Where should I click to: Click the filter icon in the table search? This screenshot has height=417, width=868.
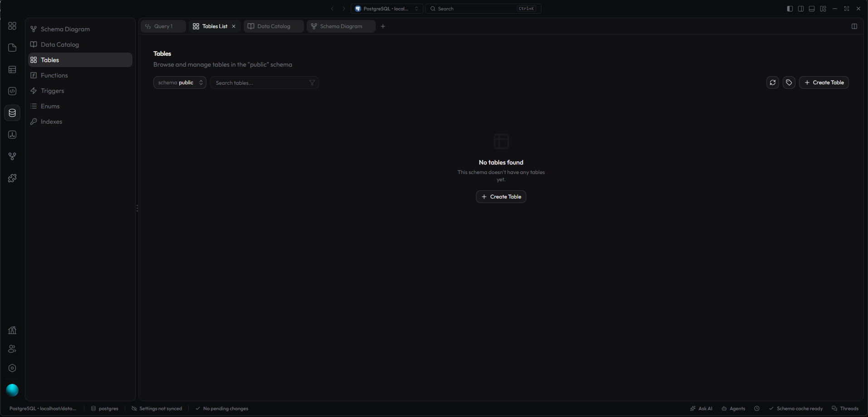pyautogui.click(x=312, y=82)
